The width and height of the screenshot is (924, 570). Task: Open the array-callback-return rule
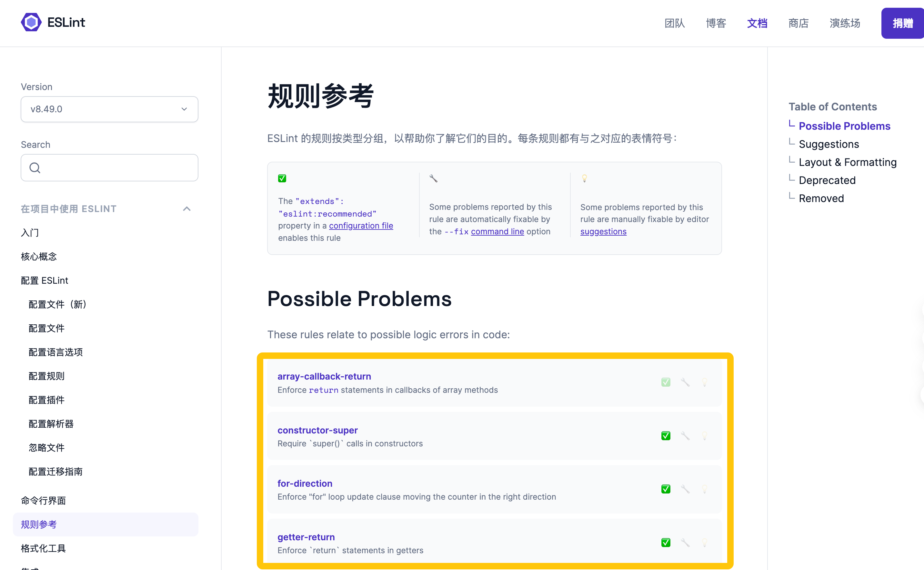pos(324,376)
